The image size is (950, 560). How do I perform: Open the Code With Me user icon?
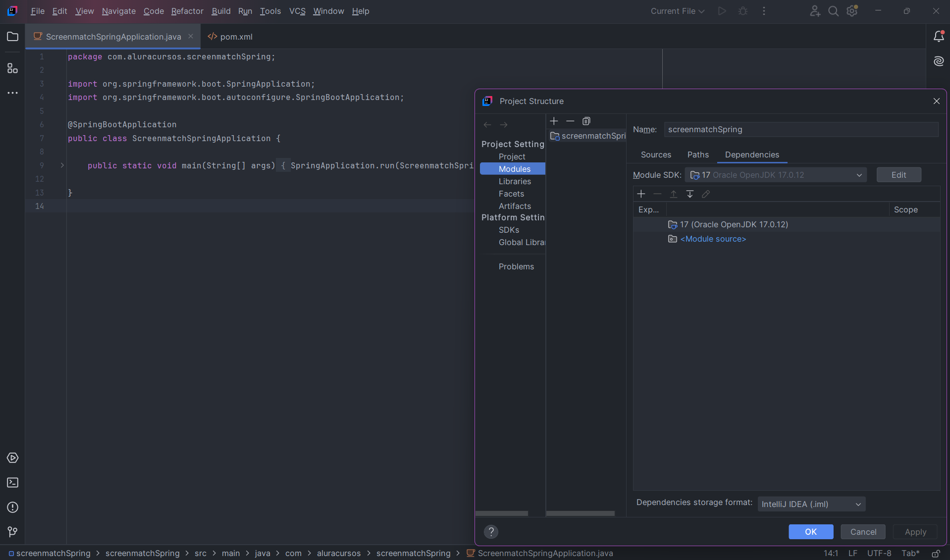(815, 11)
